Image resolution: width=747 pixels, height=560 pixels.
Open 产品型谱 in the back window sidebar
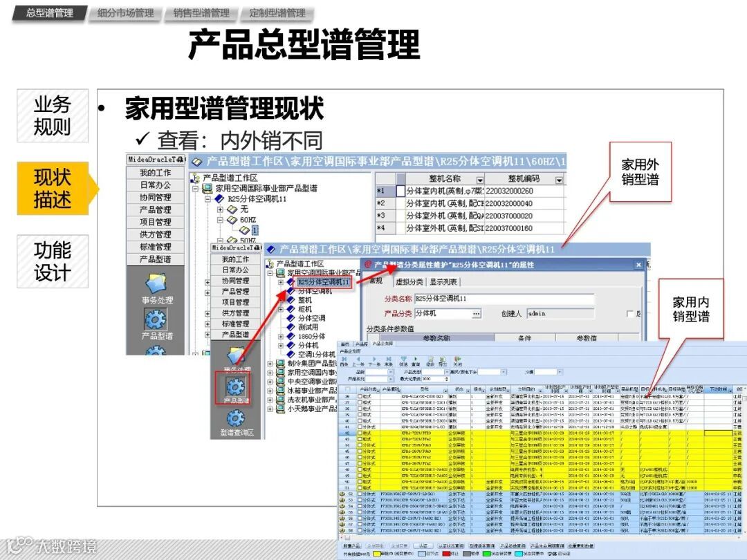tap(156, 259)
